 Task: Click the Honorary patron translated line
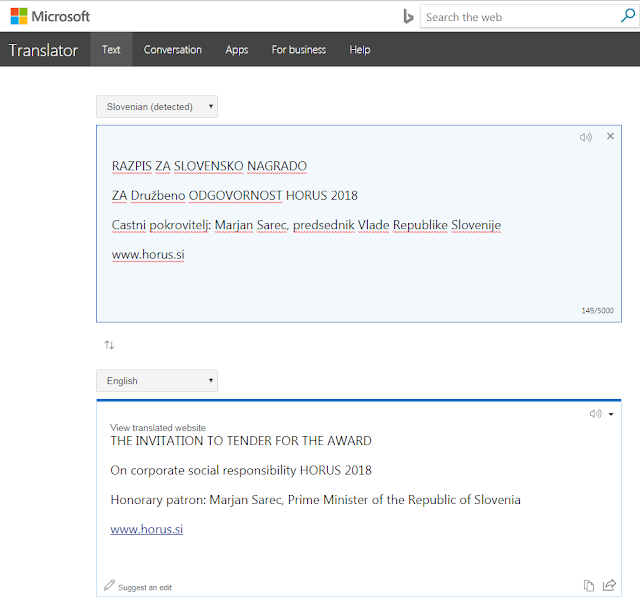coord(316,500)
